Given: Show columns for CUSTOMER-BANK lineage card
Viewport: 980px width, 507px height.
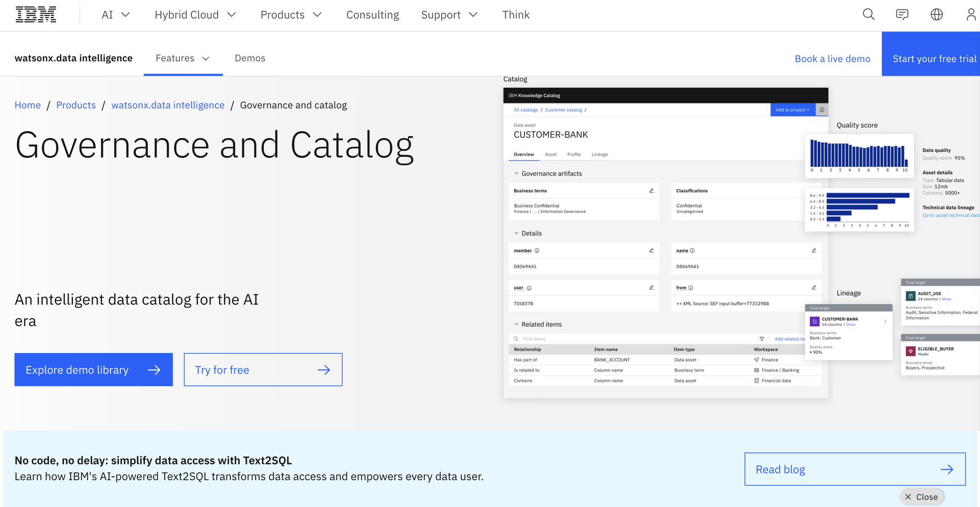Looking at the screenshot, I should coord(851,324).
